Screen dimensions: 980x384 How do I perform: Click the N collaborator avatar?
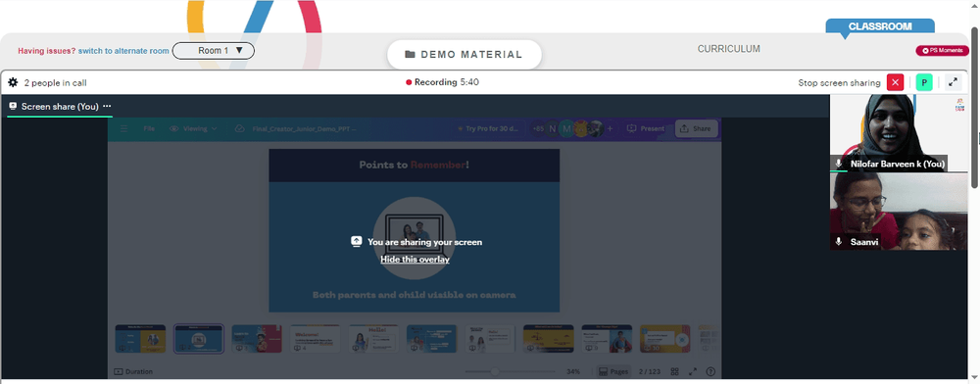(552, 128)
